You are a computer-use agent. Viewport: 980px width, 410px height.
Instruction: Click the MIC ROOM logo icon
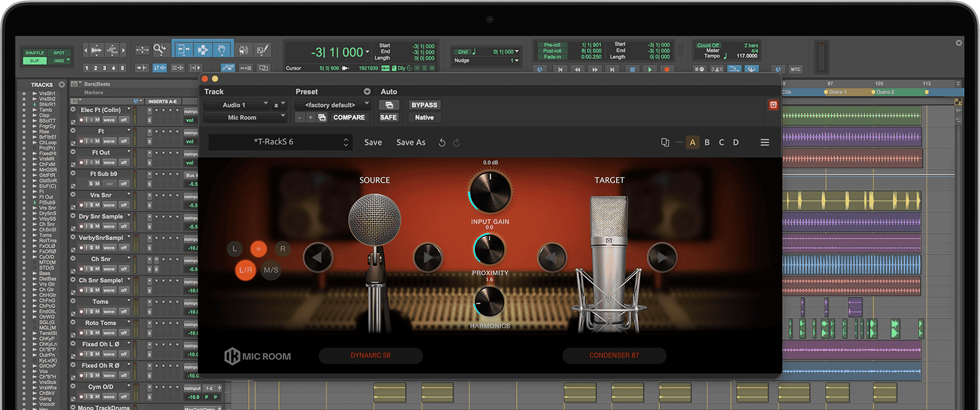(233, 356)
